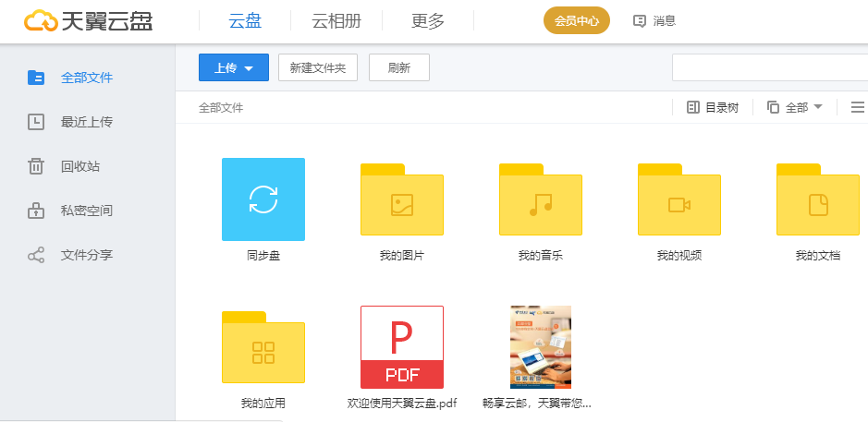The image size is (868, 422).
Task: Click the 我的视频 label
Action: pos(679,256)
